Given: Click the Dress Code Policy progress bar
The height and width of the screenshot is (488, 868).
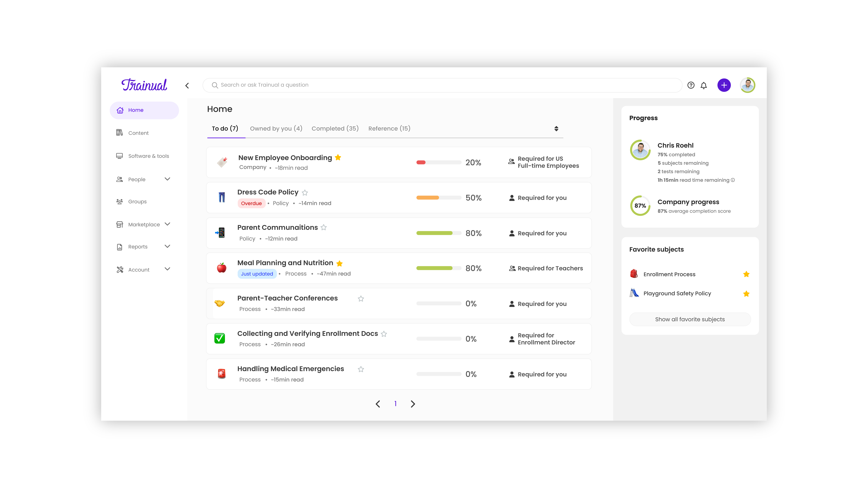Looking at the screenshot, I should click(x=439, y=198).
